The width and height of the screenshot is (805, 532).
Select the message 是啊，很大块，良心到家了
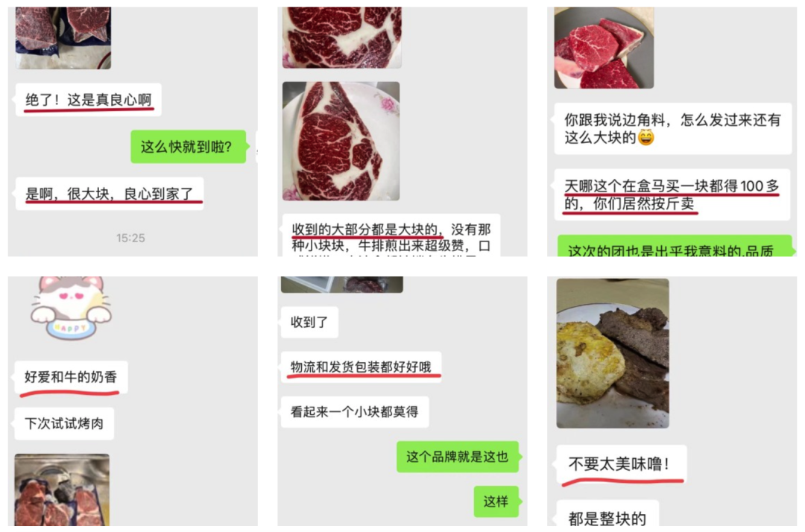(x=110, y=194)
